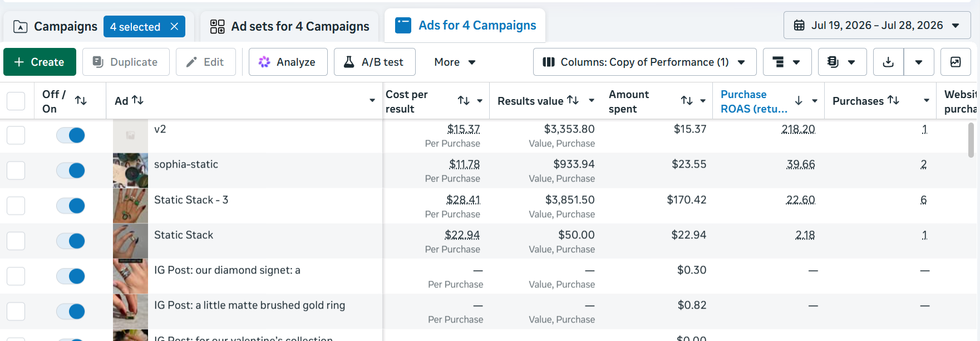Turn off IG Post: a little matte brushed gold ring toggle

point(71,311)
